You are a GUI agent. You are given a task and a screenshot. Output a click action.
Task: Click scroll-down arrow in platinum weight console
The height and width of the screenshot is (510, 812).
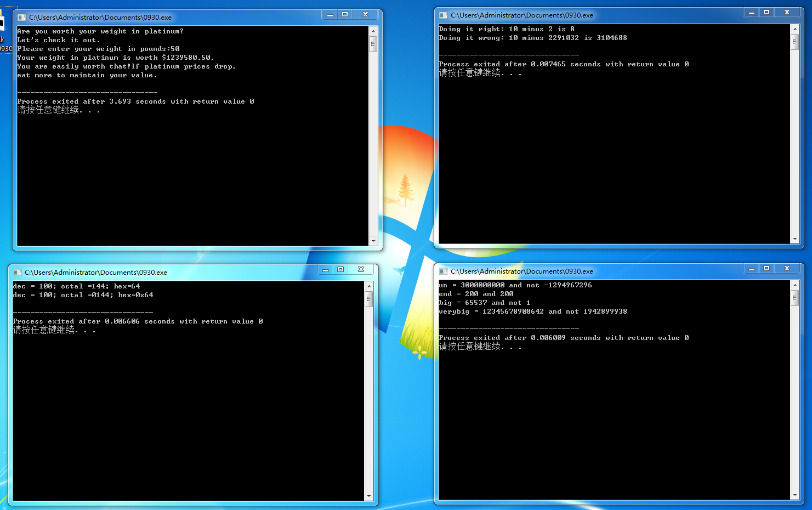[373, 241]
